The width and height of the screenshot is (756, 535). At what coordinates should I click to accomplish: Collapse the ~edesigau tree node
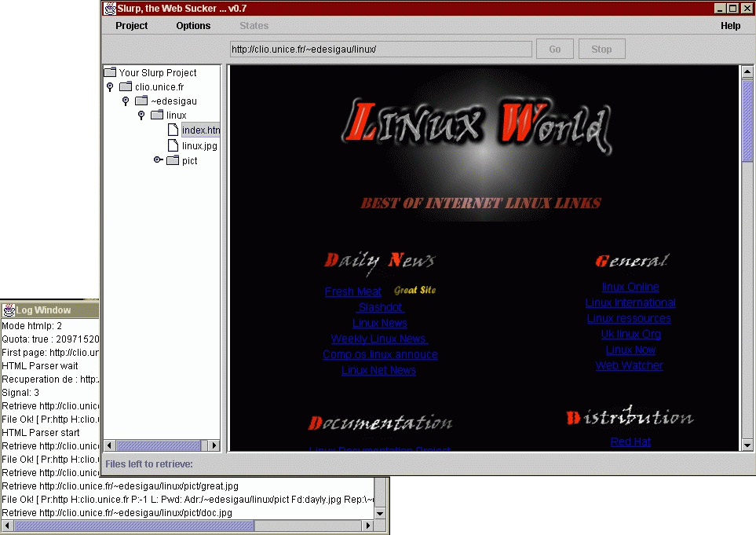tap(126, 101)
